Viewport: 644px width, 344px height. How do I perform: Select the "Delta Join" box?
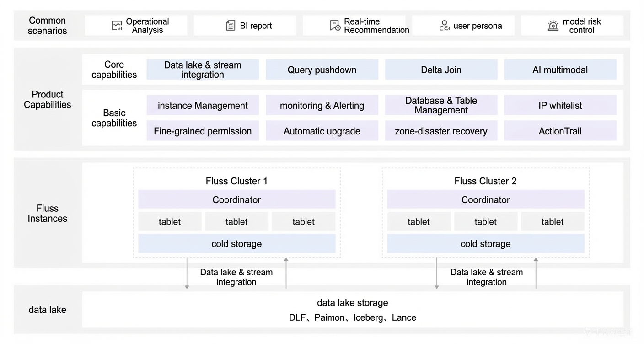[441, 70]
